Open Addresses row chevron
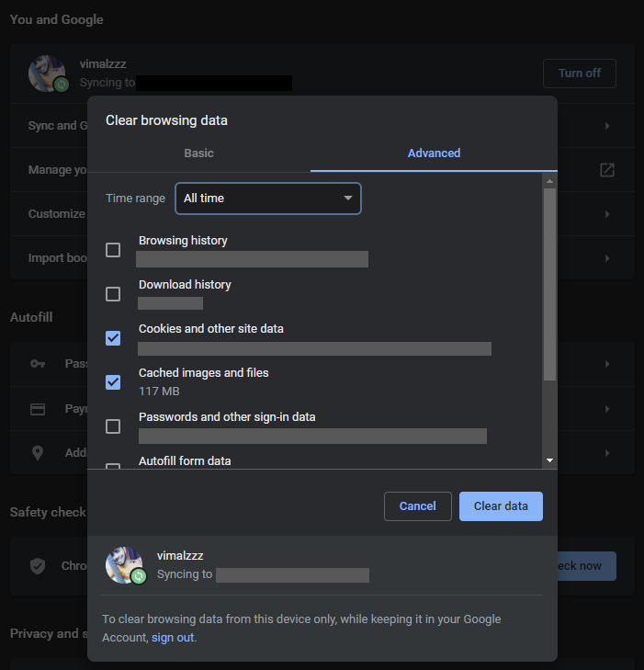The height and width of the screenshot is (670, 644). click(607, 453)
